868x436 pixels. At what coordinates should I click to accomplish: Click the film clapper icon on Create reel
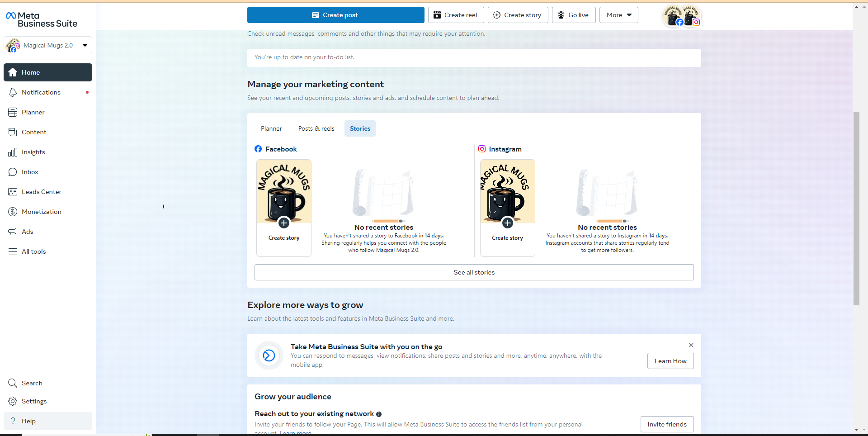437,15
